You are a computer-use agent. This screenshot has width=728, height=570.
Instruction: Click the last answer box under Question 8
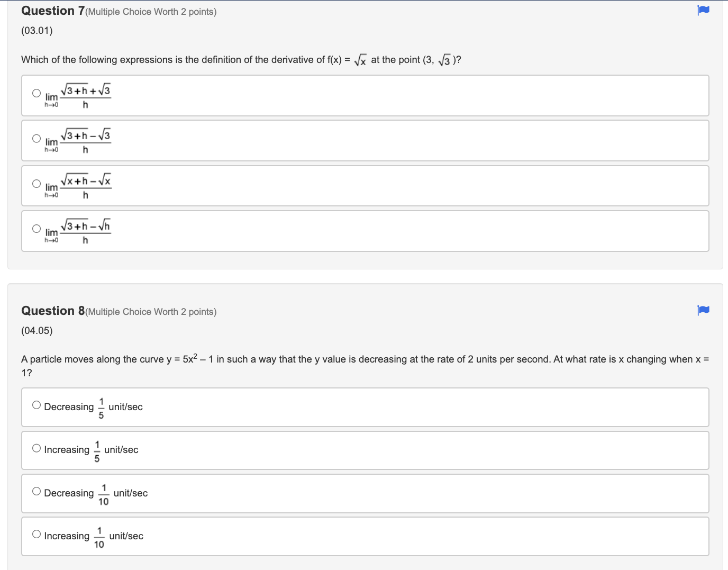[365, 536]
